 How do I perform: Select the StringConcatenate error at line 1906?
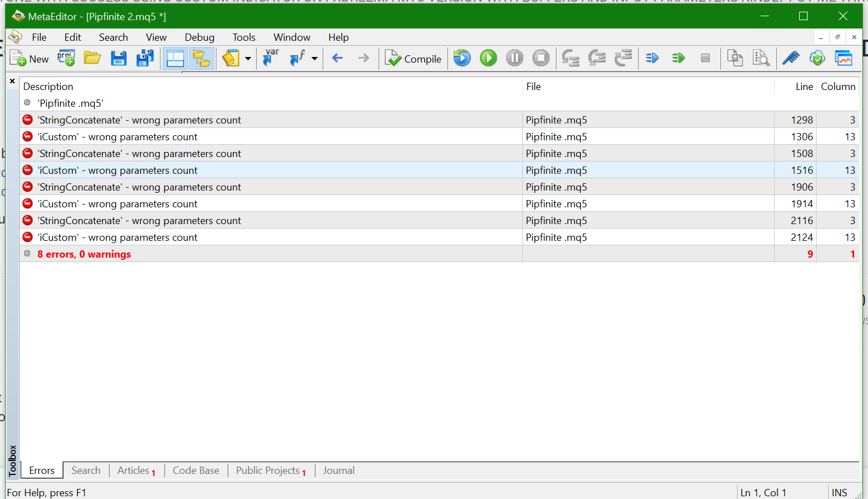tap(439, 187)
